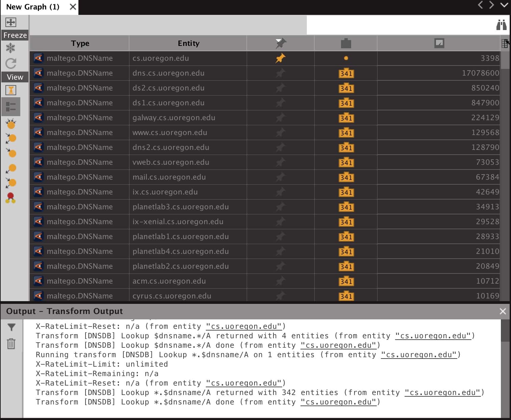Open cs.uoregon.edu link after 'returned with 4 entities'

coord(433,336)
